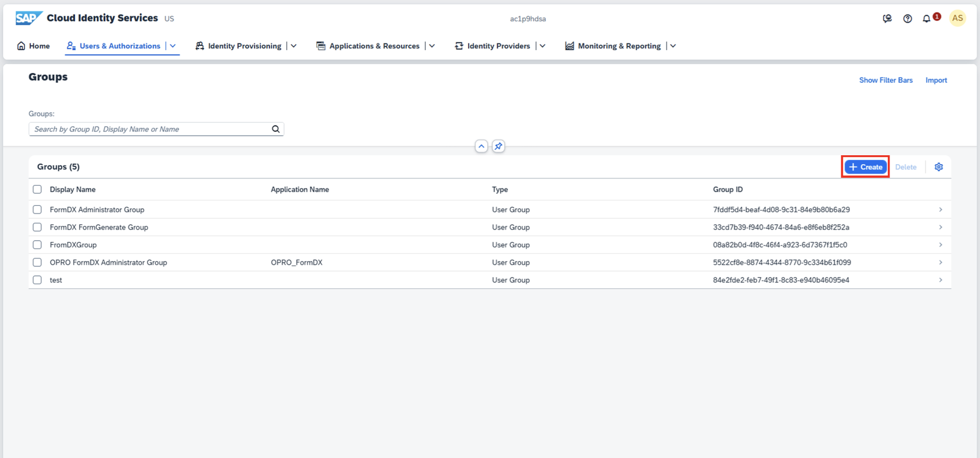Collapse the header with the up chevron
Viewport: 980px width, 458px height.
pyautogui.click(x=481, y=146)
